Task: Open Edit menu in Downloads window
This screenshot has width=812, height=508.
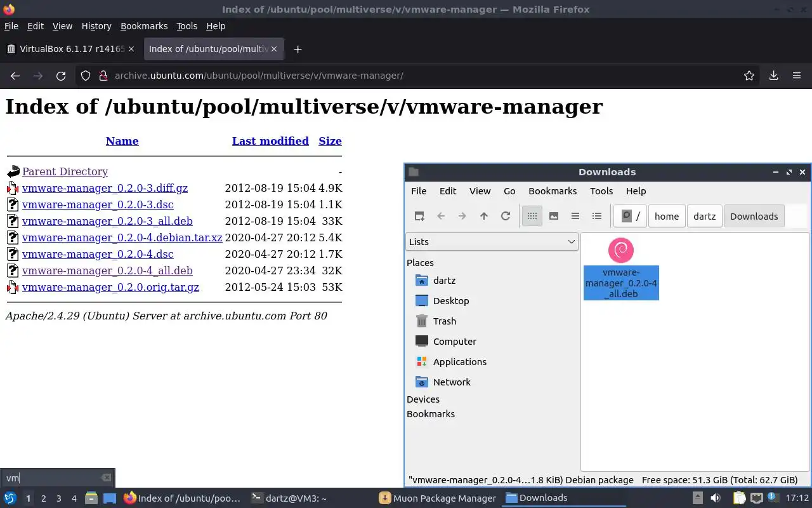Action: (448, 190)
